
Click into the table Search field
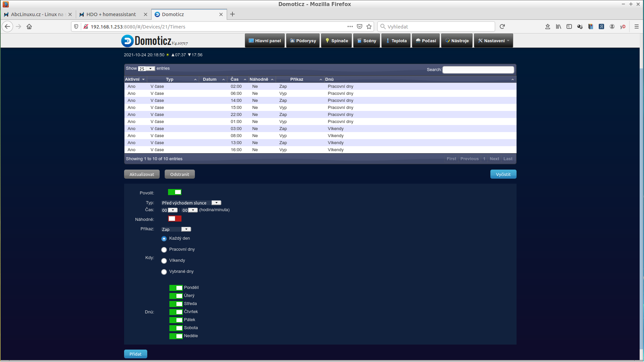(x=478, y=70)
